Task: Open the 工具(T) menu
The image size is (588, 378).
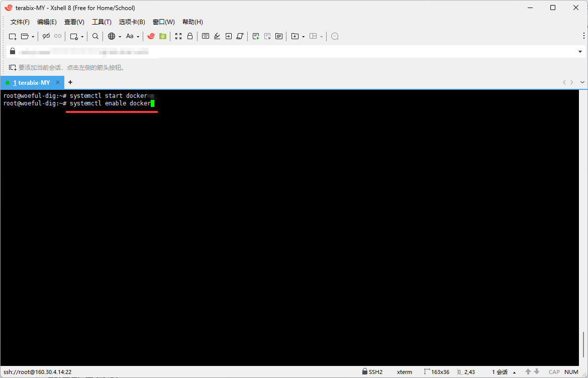Action: point(102,22)
